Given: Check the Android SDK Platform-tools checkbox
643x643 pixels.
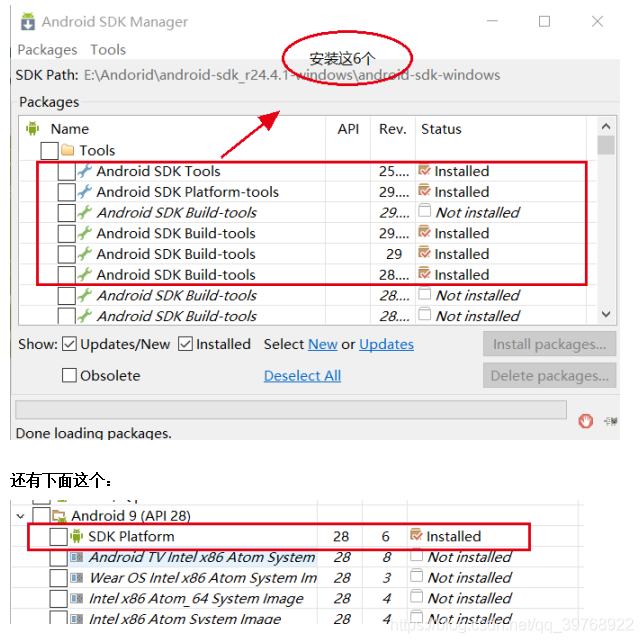Looking at the screenshot, I should click(66, 192).
